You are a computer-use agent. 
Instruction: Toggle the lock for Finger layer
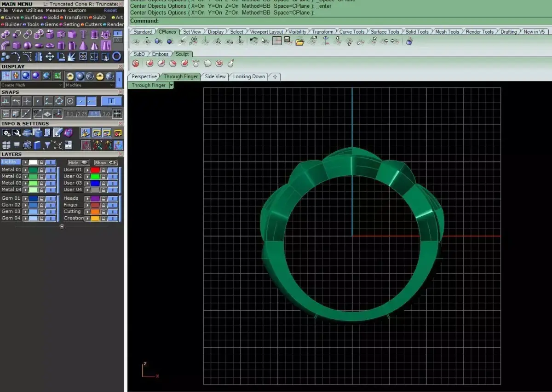point(103,205)
